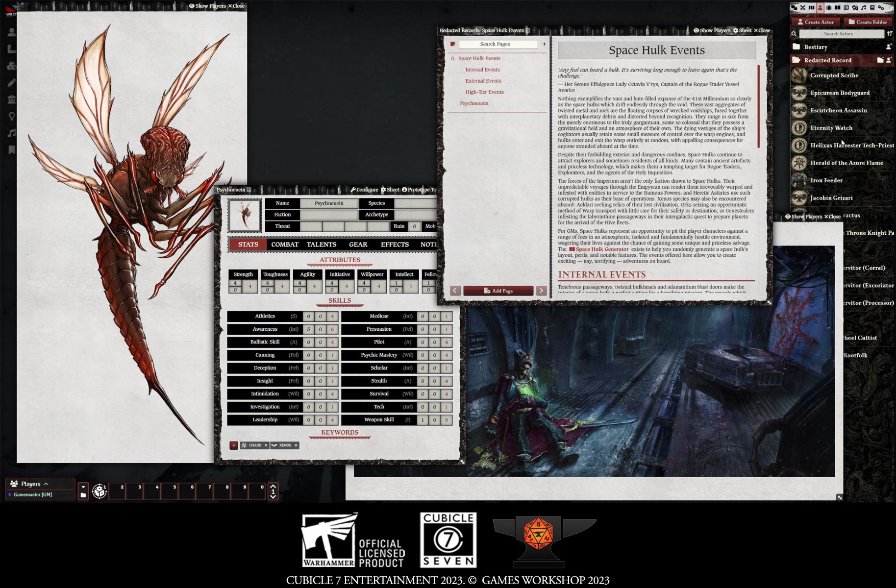Show Players on the corridor image popout
896x588 pixels.
click(803, 217)
